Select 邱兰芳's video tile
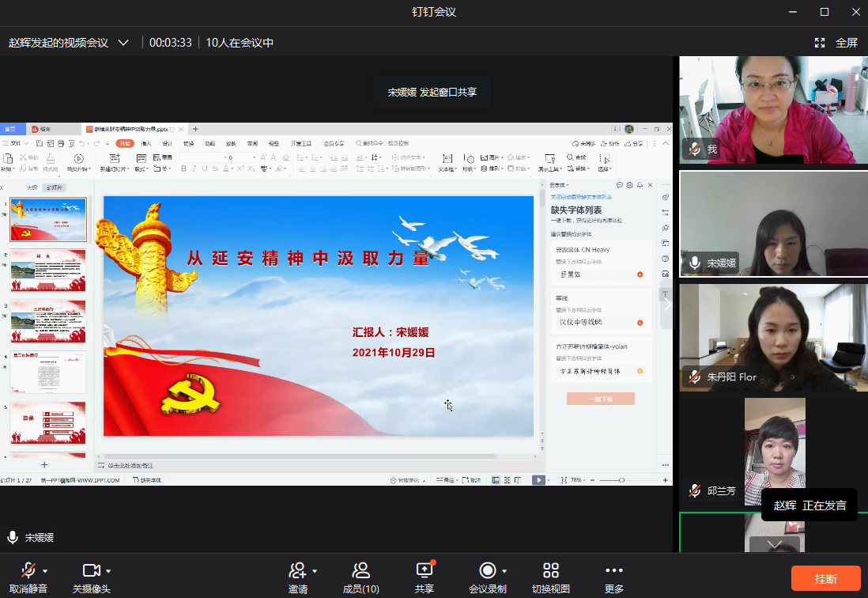 (x=773, y=451)
